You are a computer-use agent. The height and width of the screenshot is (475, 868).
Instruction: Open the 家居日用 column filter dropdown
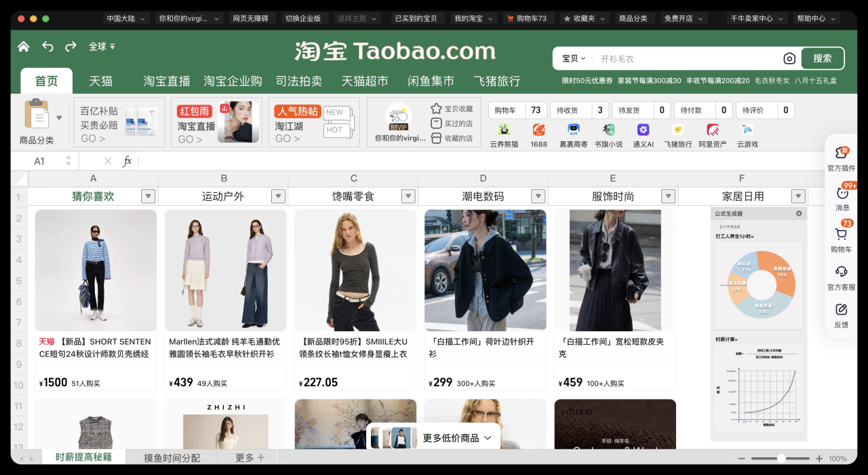(x=797, y=196)
